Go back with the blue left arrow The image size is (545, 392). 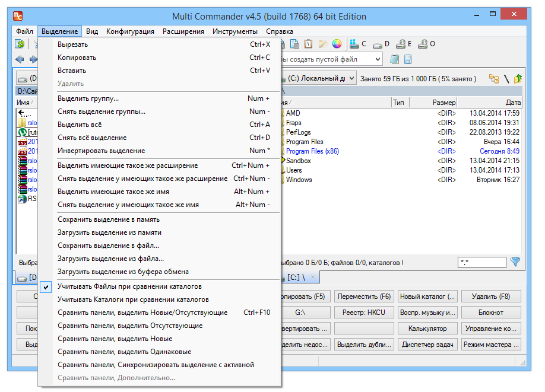coord(20,59)
